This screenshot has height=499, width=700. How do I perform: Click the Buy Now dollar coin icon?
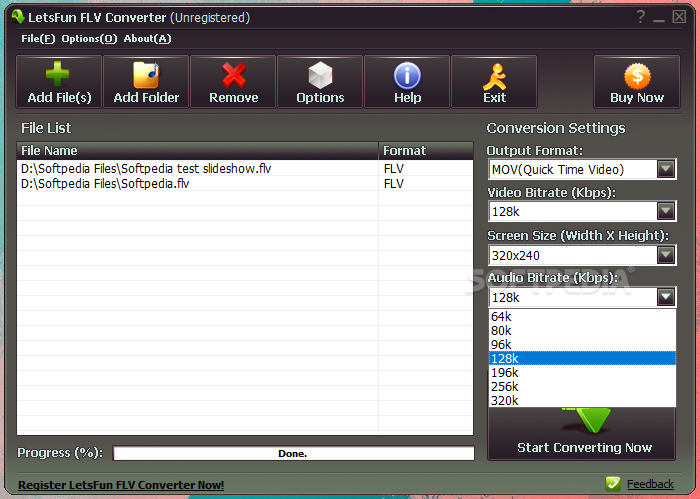point(637,76)
